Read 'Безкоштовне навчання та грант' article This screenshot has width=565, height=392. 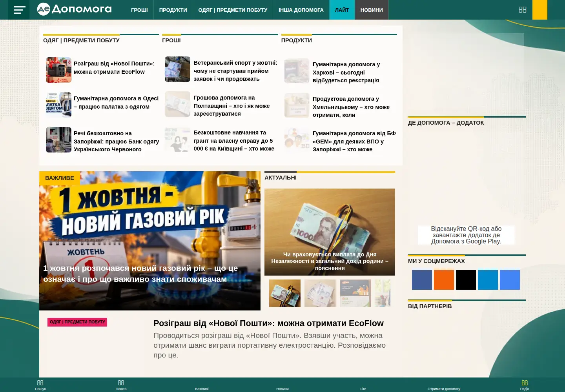coord(234,140)
